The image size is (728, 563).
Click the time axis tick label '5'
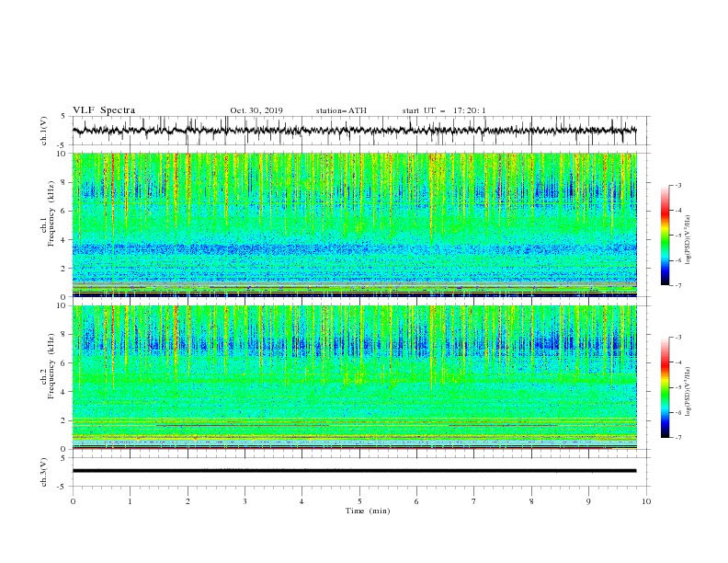(359, 501)
